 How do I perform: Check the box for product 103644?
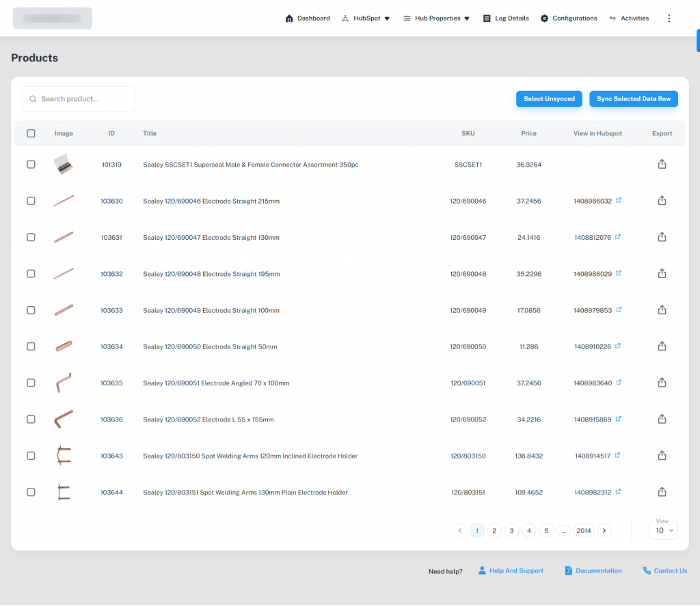coord(31,492)
